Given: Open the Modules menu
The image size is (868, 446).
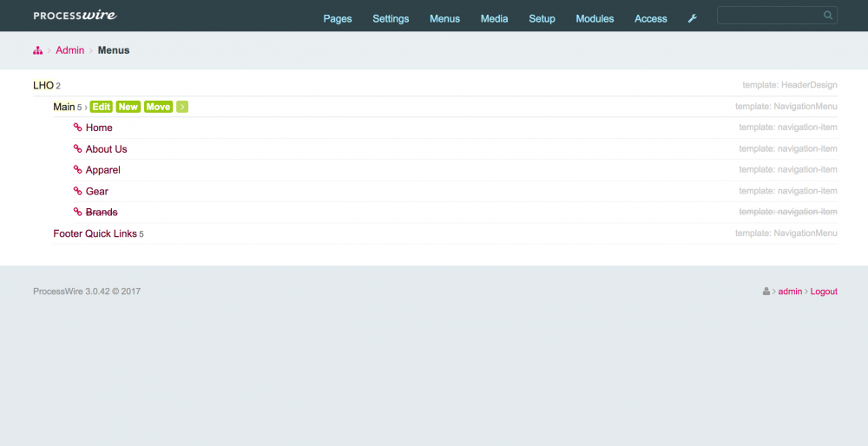Looking at the screenshot, I should 595,18.
